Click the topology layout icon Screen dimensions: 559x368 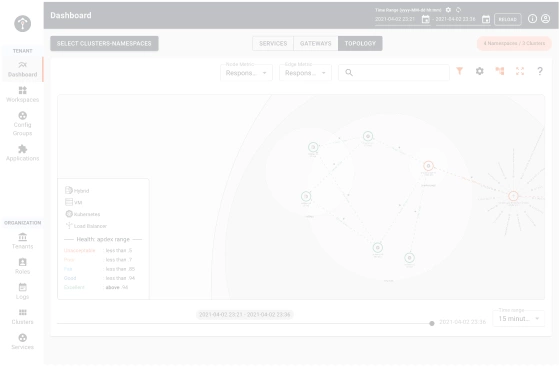point(500,71)
